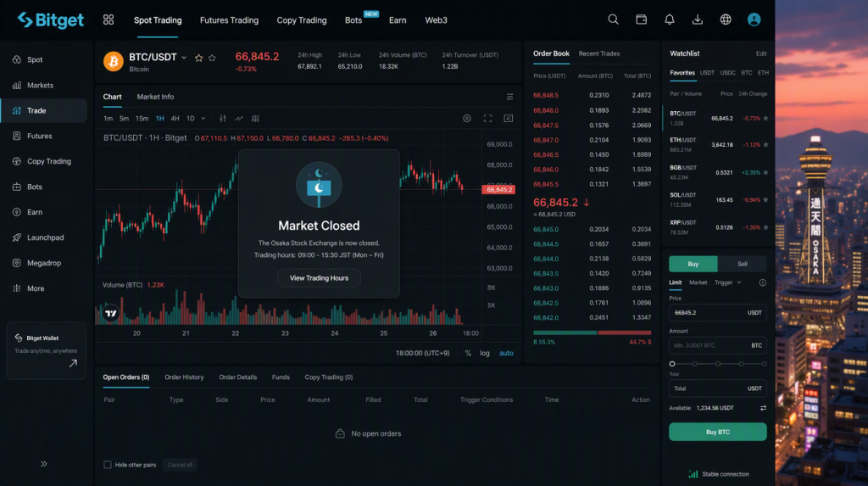Open the 1D interval dropdown arrow
The width and height of the screenshot is (868, 486).
tap(203, 119)
